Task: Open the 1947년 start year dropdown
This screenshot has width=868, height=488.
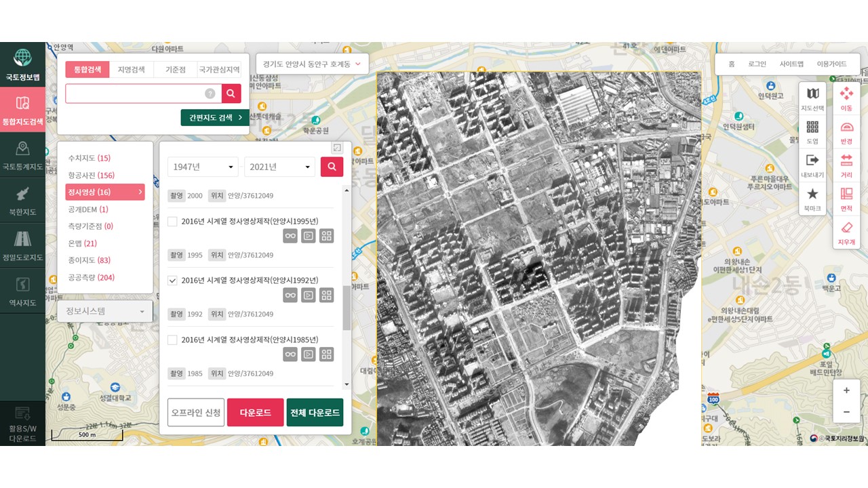Action: [x=203, y=167]
